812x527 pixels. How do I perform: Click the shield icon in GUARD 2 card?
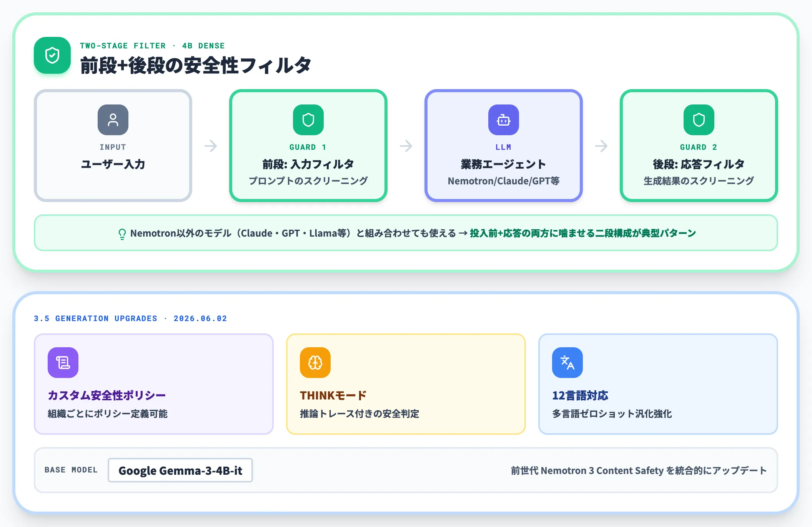pyautogui.click(x=699, y=120)
